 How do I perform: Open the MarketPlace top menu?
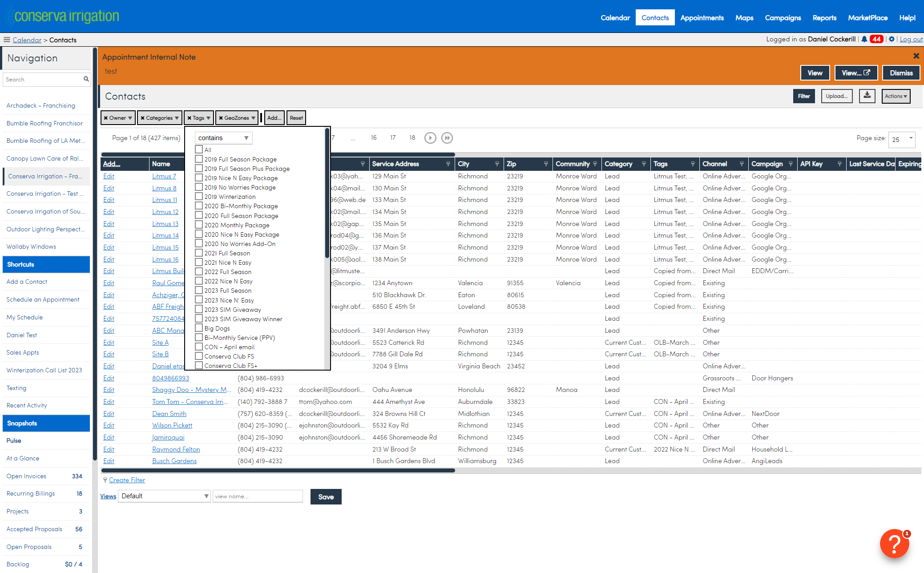tap(868, 18)
